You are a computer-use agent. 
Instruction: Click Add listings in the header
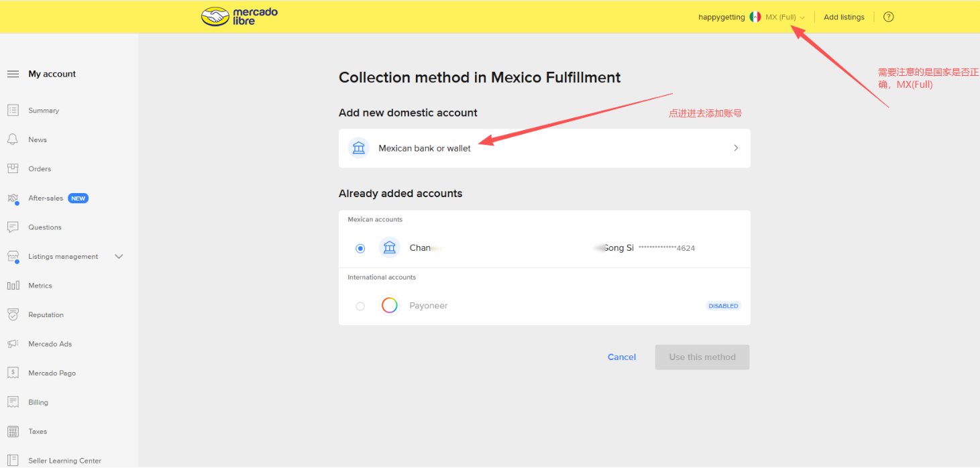pos(844,17)
